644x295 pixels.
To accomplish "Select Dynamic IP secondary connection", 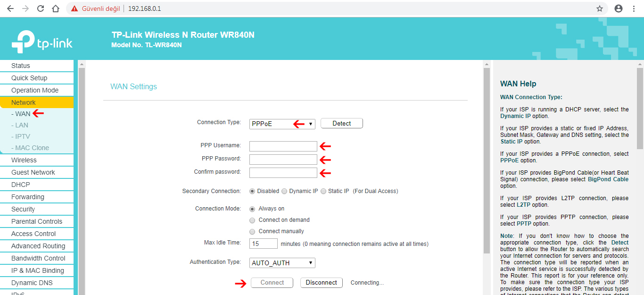I will tap(284, 191).
